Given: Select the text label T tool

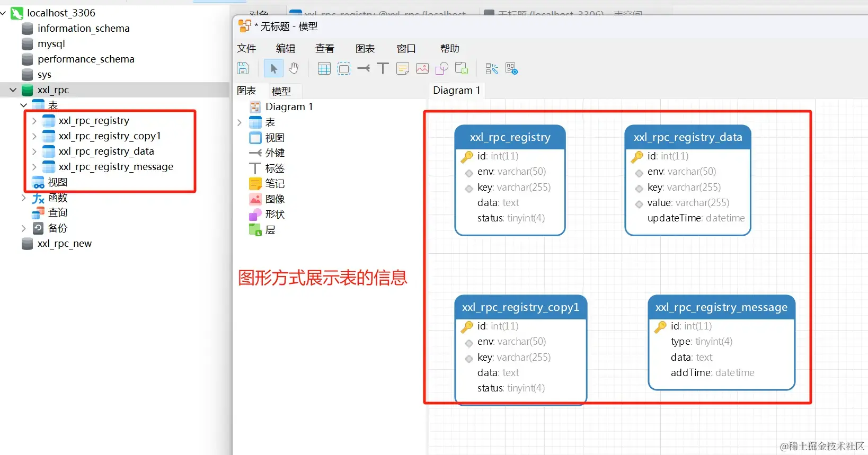Looking at the screenshot, I should click(383, 68).
